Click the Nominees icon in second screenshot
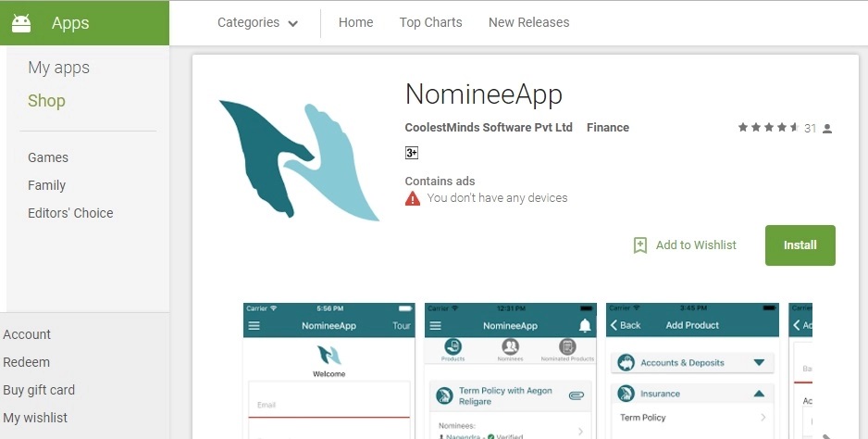Screen dimensions: 868x439 [x=510, y=347]
